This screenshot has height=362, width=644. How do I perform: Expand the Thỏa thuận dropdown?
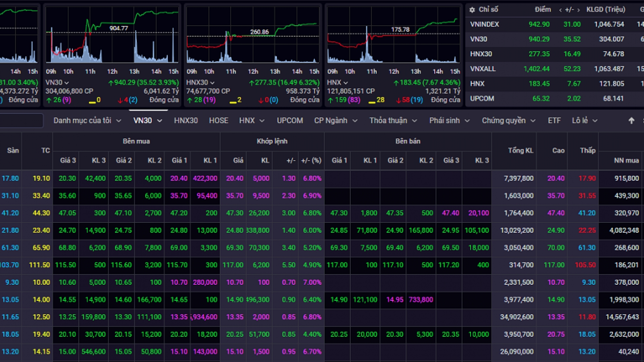[415, 121]
